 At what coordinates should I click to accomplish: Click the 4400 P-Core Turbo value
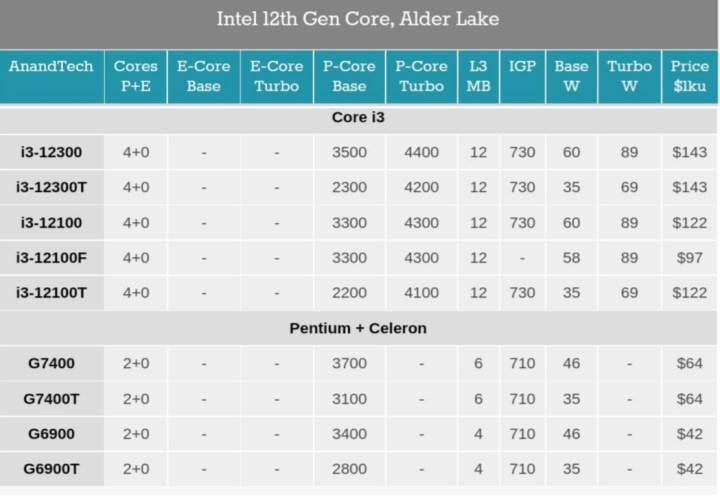(x=420, y=152)
